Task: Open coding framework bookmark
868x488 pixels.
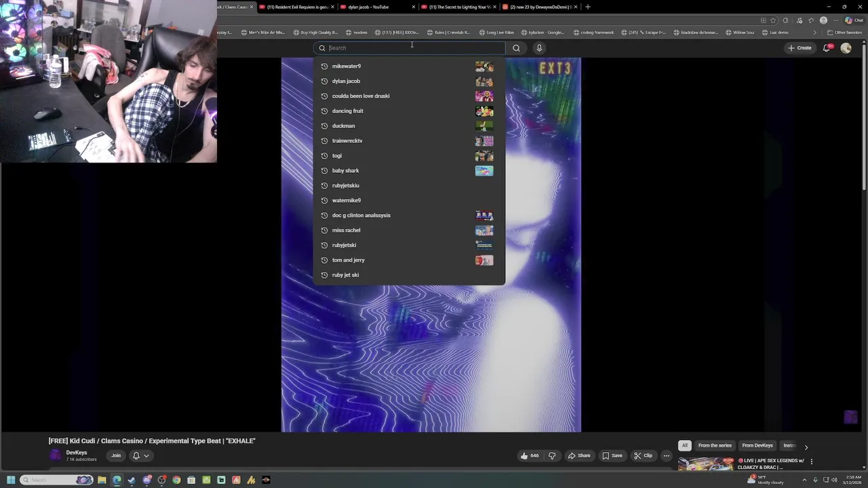Action: 593,33
